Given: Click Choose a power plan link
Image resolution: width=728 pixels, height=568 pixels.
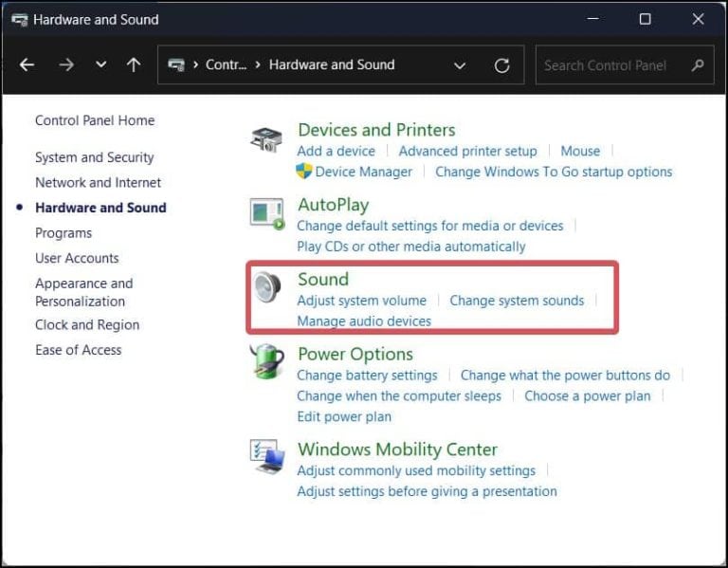Looking at the screenshot, I should click(x=588, y=396).
